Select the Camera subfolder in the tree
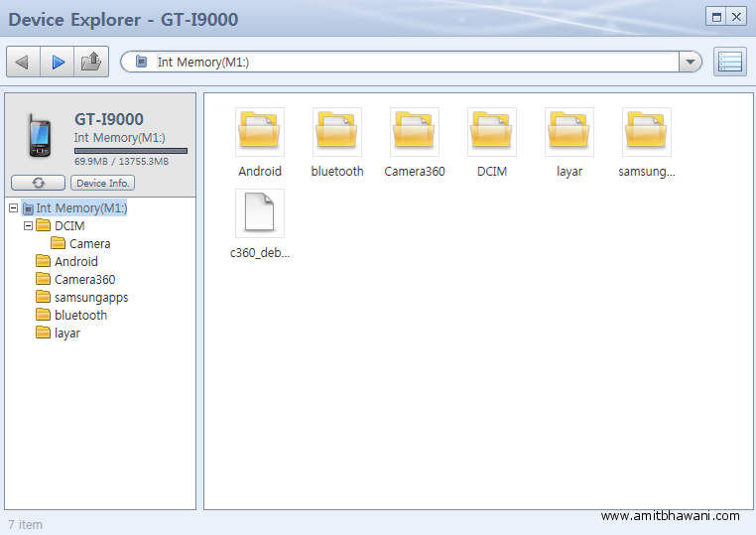 click(81, 243)
